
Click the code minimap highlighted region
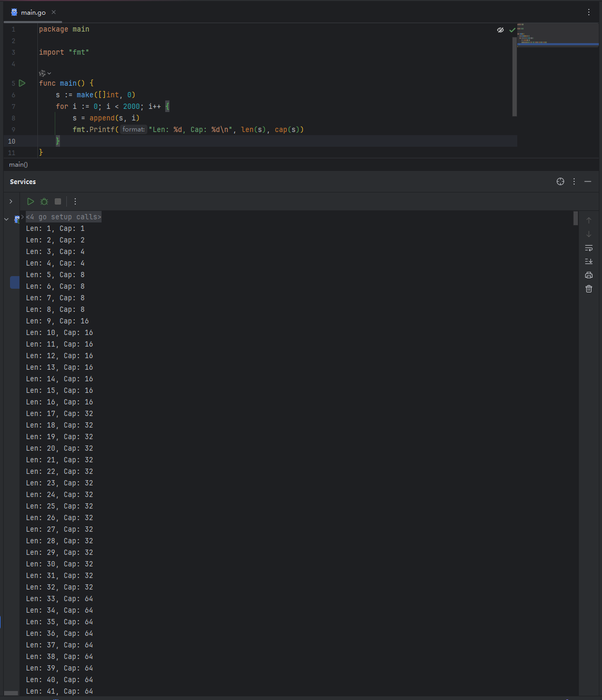pos(558,45)
